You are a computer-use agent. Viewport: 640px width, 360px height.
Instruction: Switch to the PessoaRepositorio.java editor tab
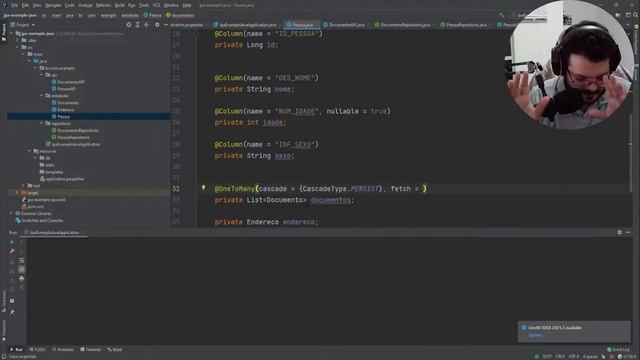pyautogui.click(x=466, y=25)
